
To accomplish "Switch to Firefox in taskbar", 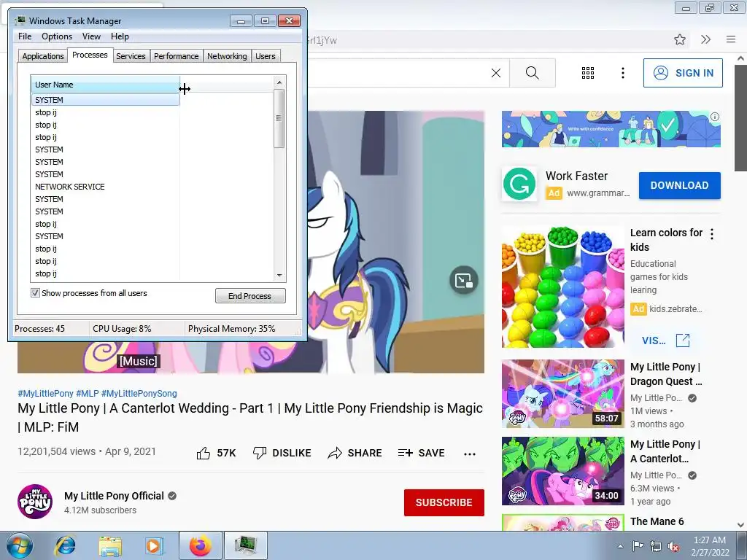I will (x=201, y=545).
